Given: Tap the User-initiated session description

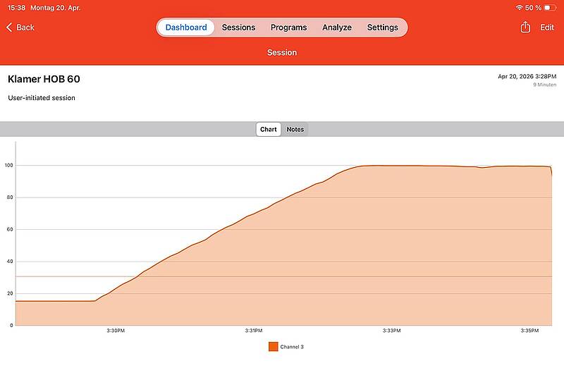Looking at the screenshot, I should 42,98.
